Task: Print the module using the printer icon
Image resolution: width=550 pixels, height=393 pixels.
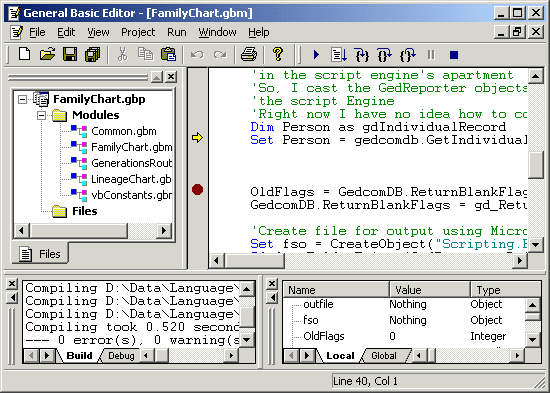Action: 249,54
